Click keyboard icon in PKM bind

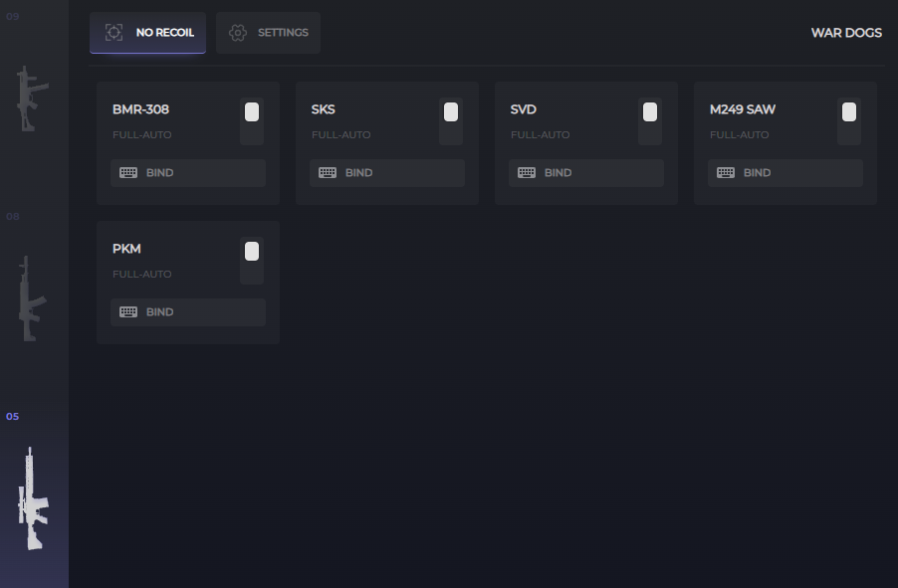(x=128, y=312)
